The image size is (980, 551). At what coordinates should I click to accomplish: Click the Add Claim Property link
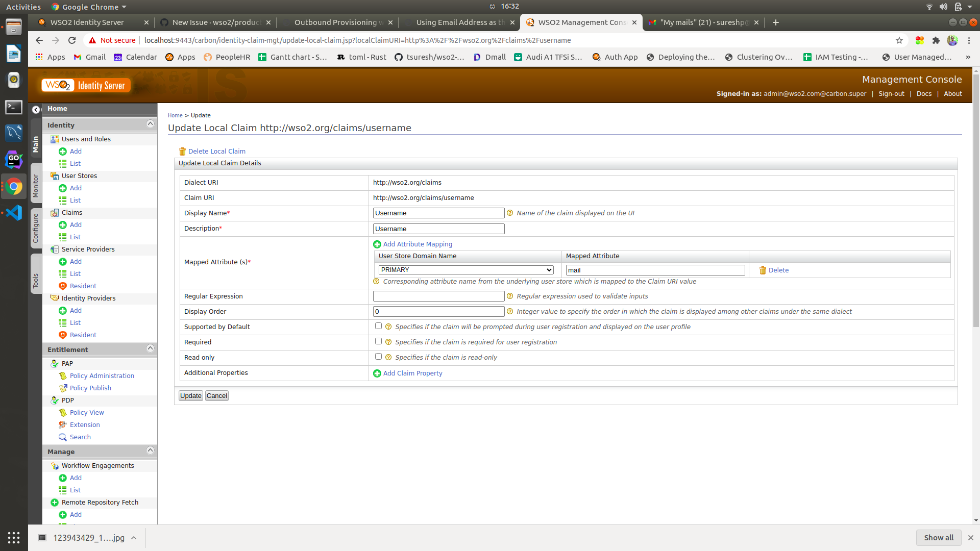[412, 373]
